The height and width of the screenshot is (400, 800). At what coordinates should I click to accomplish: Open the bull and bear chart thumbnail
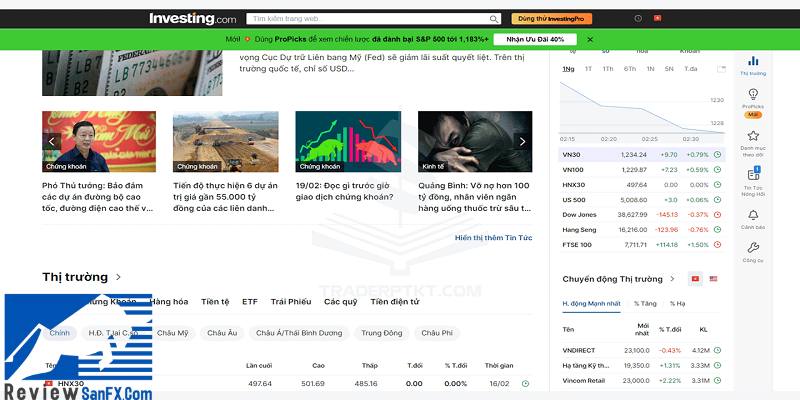pyautogui.click(x=348, y=141)
